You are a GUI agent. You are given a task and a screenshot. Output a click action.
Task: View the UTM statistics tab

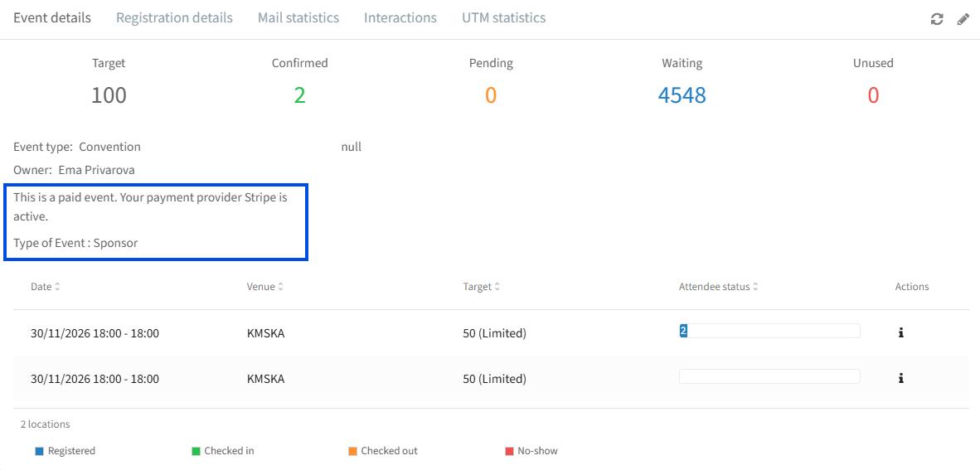[504, 17]
